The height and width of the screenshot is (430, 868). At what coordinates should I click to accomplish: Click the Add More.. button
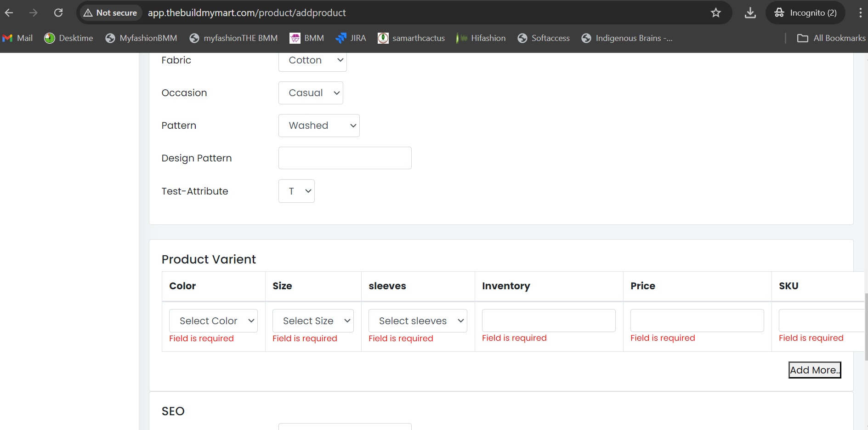coord(815,370)
